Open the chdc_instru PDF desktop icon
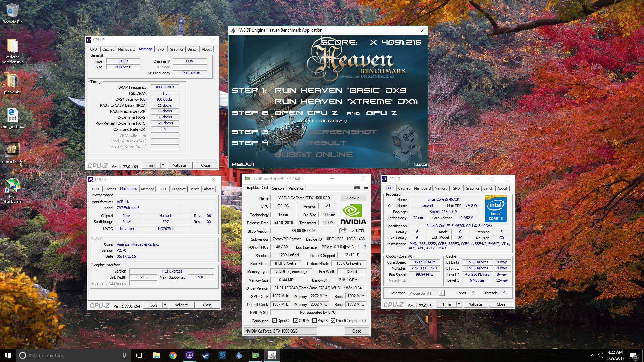644x362 pixels. click(12, 119)
